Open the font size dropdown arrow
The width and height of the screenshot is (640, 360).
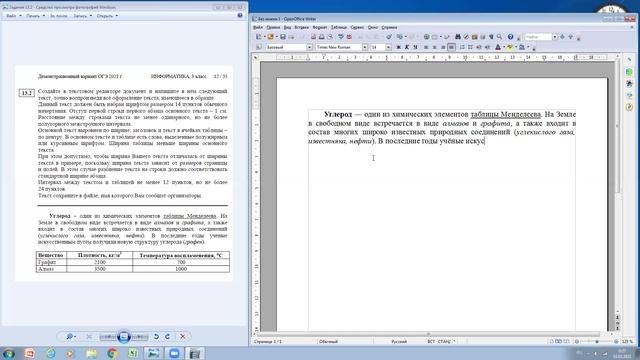tap(388, 47)
